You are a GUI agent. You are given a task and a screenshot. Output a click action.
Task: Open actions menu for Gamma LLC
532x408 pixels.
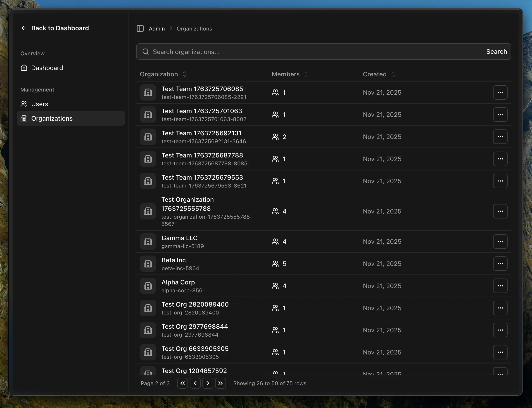500,242
